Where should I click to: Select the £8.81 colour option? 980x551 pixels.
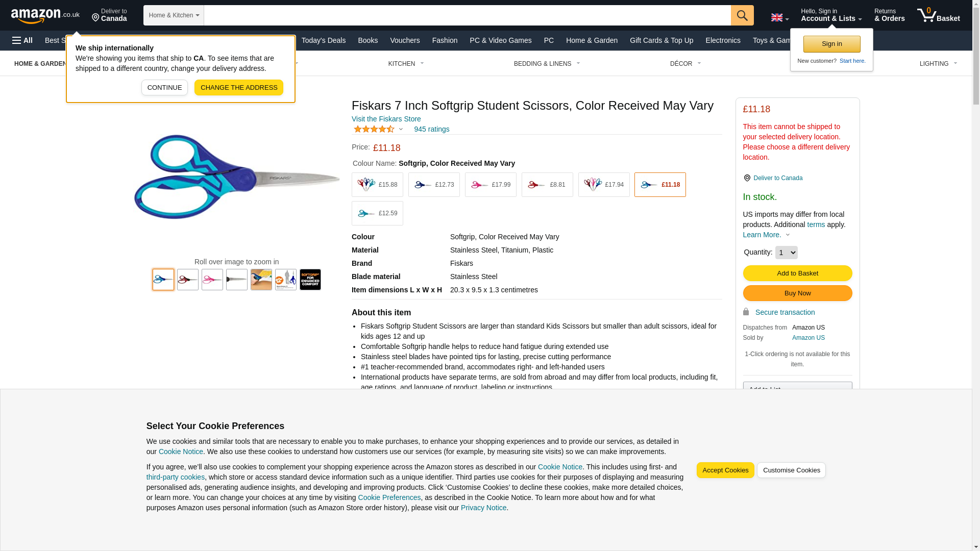(x=547, y=185)
